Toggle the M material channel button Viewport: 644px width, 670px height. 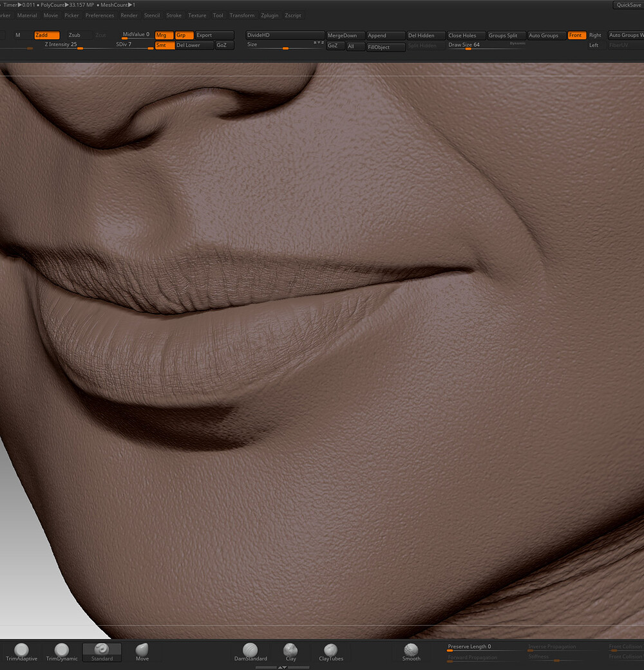point(18,35)
